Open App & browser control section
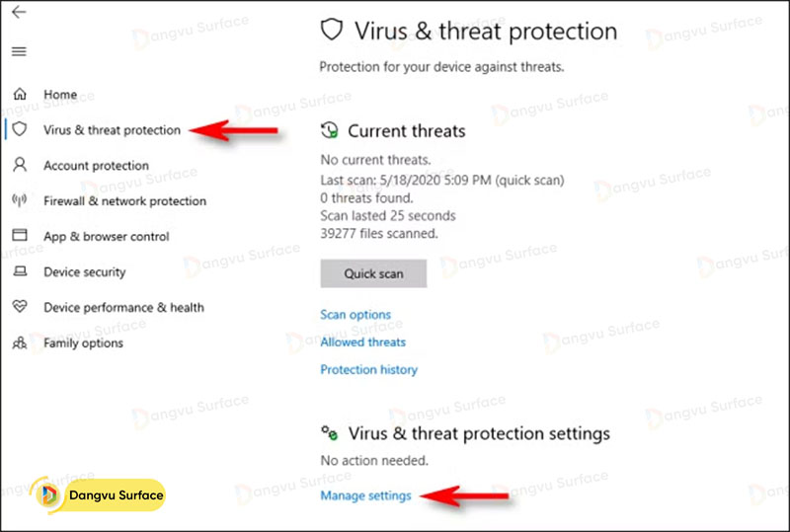 click(x=106, y=237)
